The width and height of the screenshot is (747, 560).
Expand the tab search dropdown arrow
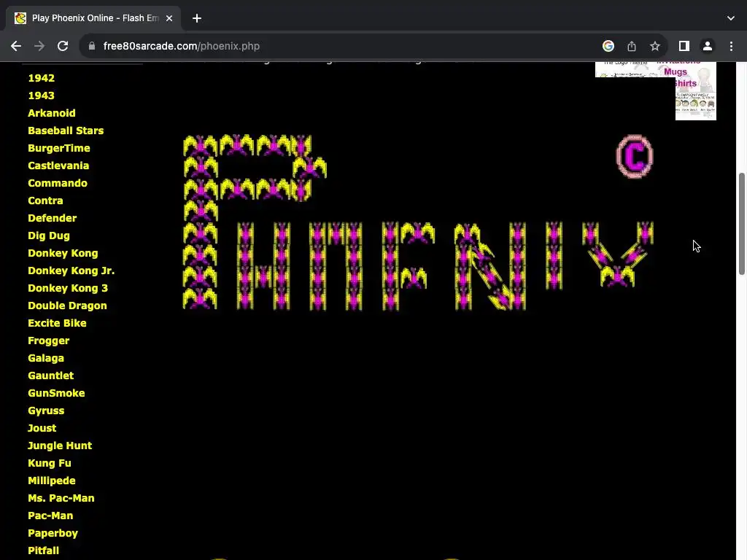pos(731,18)
